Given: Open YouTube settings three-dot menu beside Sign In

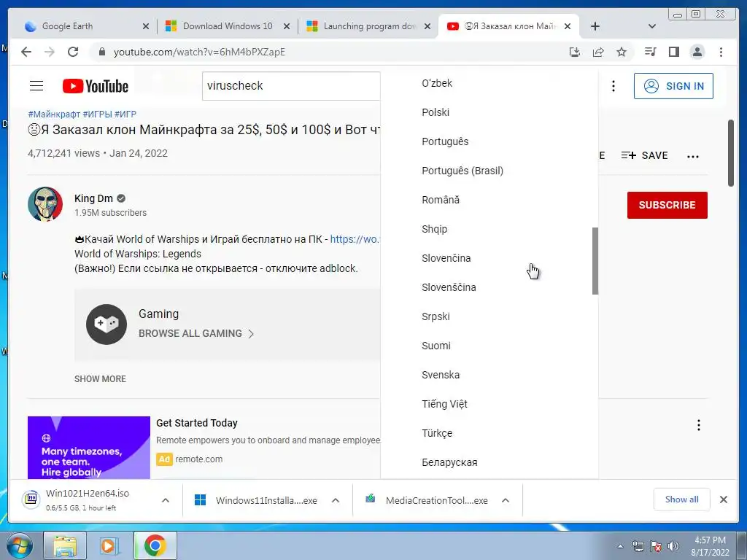Looking at the screenshot, I should (x=613, y=86).
